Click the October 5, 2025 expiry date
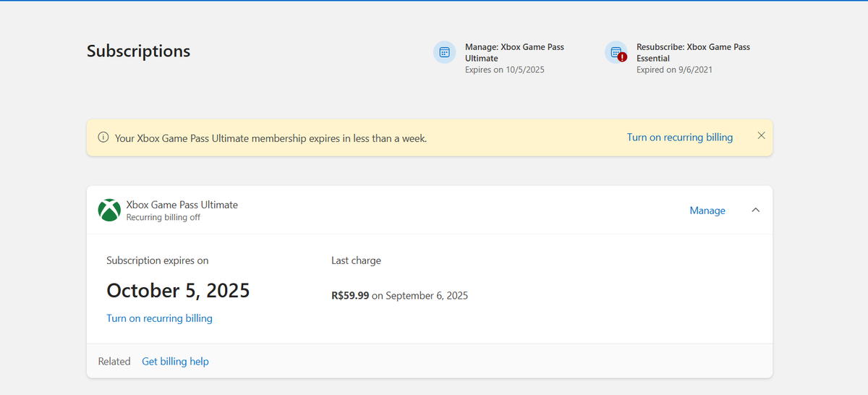This screenshot has width=868, height=395. click(178, 291)
